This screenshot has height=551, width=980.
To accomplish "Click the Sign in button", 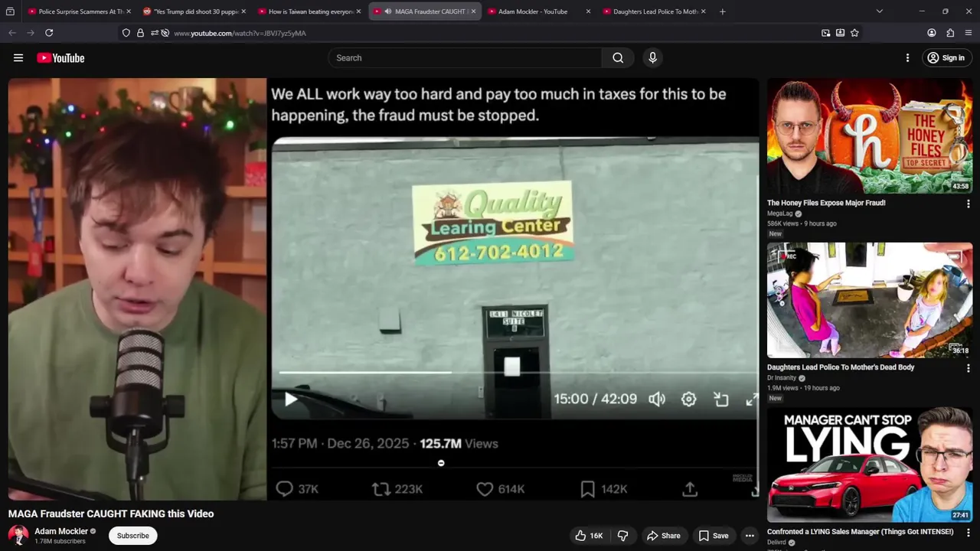I will tap(946, 58).
